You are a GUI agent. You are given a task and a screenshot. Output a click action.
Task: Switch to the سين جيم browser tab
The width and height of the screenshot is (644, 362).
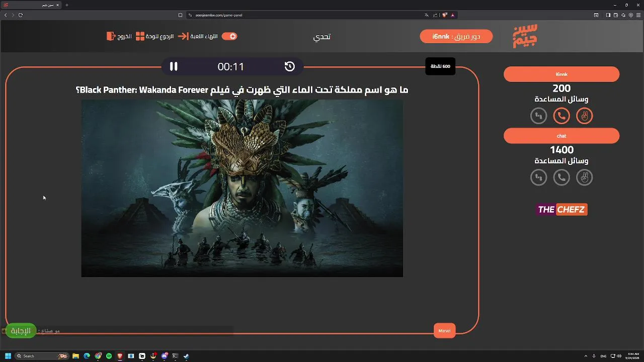tap(30, 5)
